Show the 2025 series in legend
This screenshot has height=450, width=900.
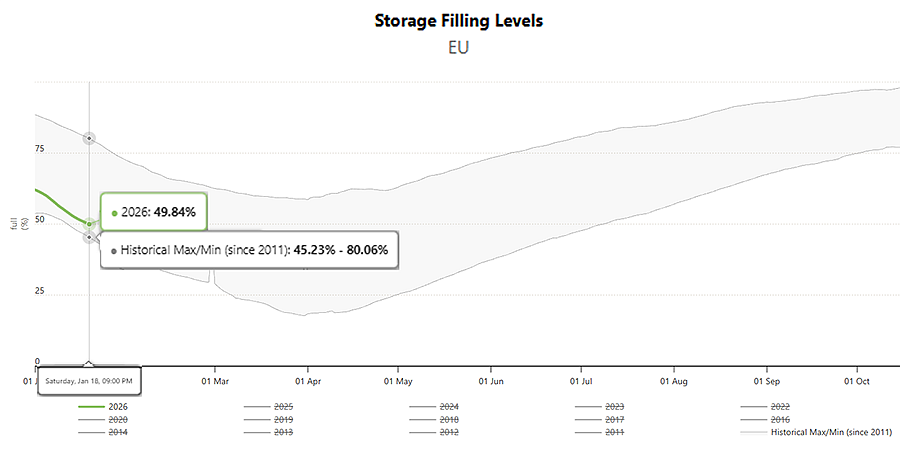click(284, 407)
